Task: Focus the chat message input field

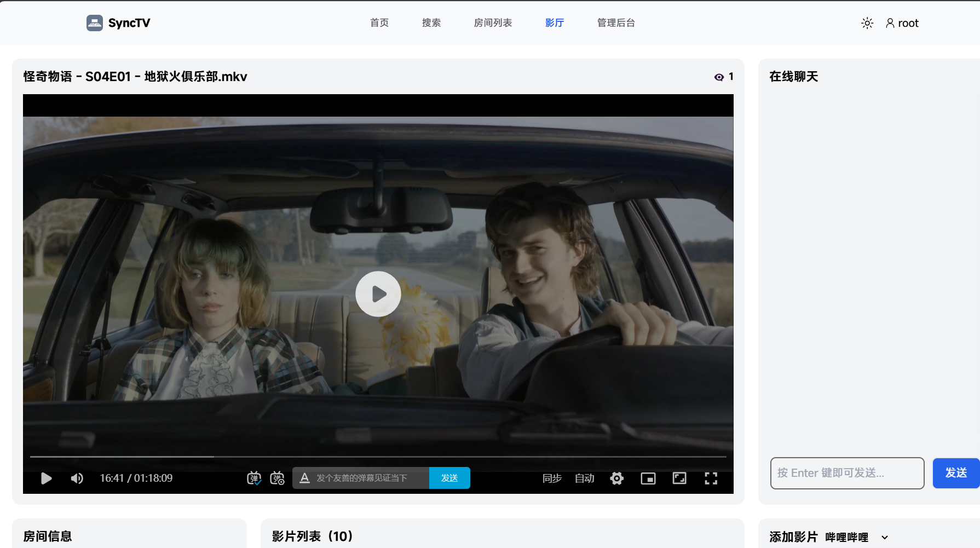Action: coord(847,473)
